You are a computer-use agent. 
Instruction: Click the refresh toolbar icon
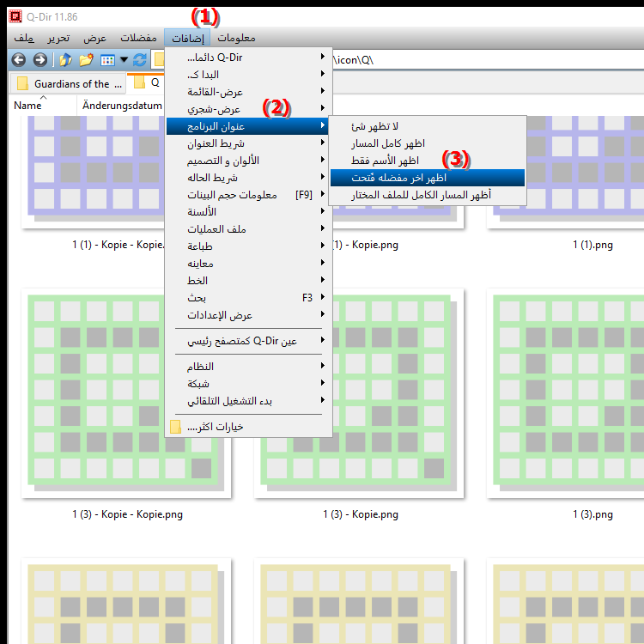(140, 60)
